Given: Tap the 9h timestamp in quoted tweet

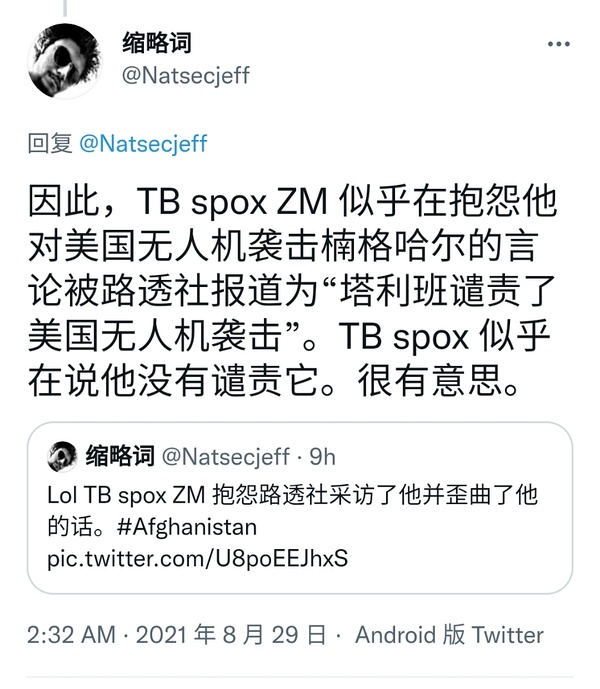Looking at the screenshot, I should tap(322, 457).
